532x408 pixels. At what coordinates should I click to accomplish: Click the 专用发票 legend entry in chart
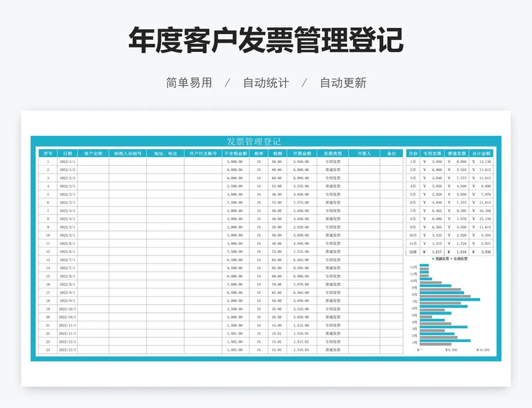(460, 258)
